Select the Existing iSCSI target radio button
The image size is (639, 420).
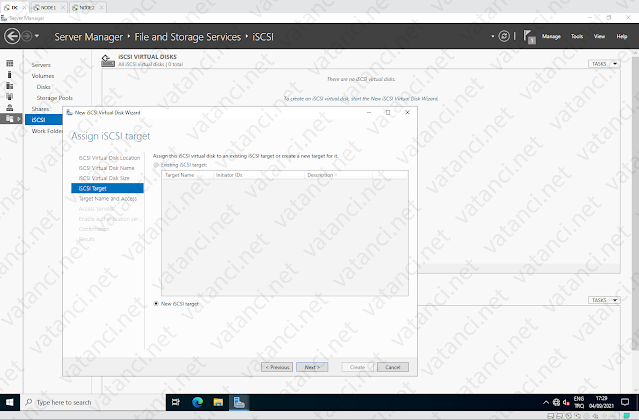pyautogui.click(x=156, y=165)
